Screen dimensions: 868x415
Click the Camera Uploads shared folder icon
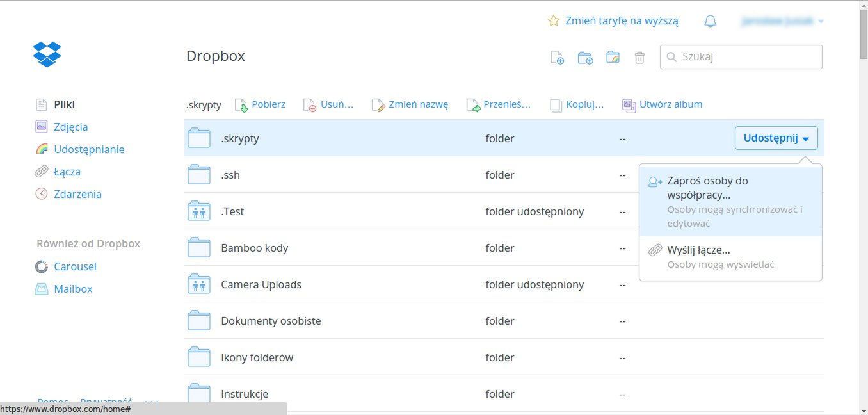(199, 284)
